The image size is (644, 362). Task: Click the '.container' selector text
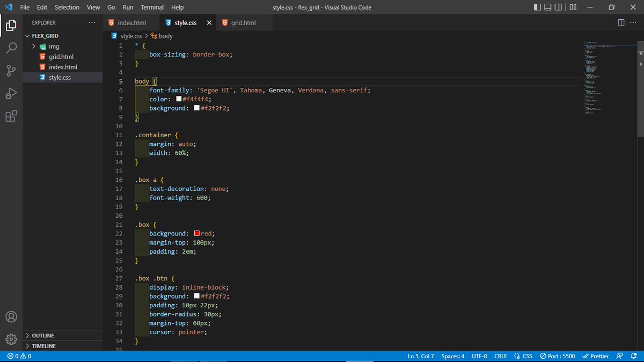point(153,135)
